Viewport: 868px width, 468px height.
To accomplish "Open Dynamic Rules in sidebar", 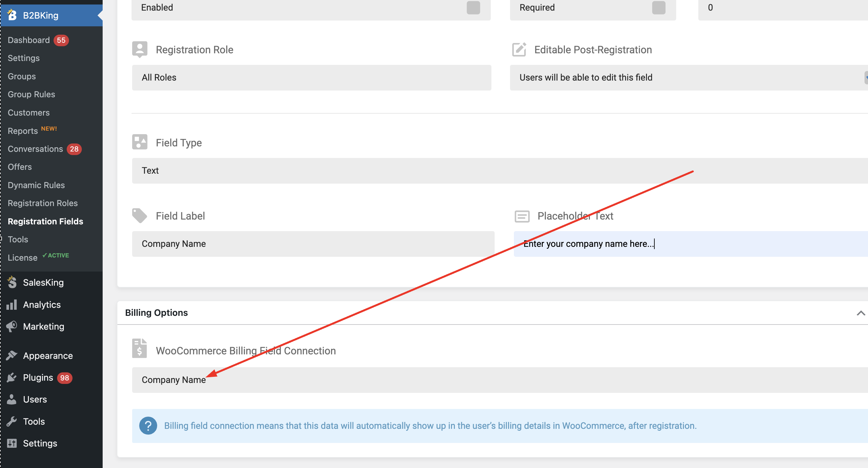I will coord(36,185).
